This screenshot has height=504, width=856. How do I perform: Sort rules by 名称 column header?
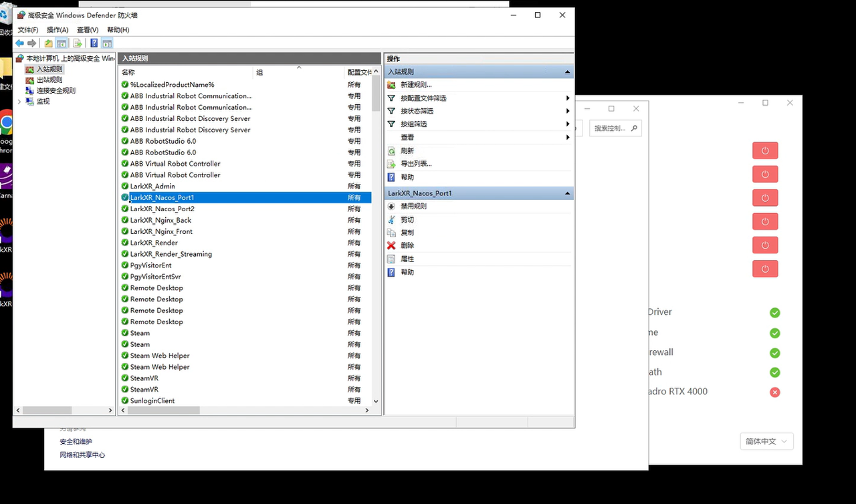(187, 72)
